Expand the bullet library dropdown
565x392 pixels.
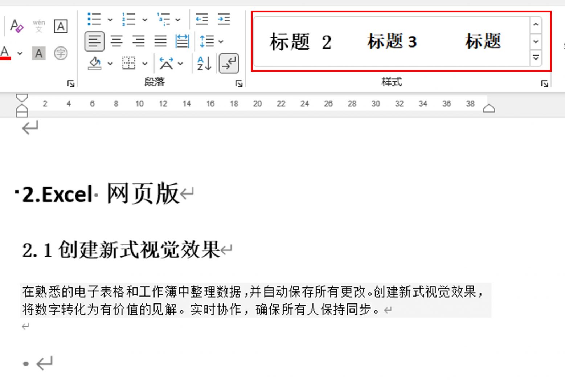[x=110, y=20]
